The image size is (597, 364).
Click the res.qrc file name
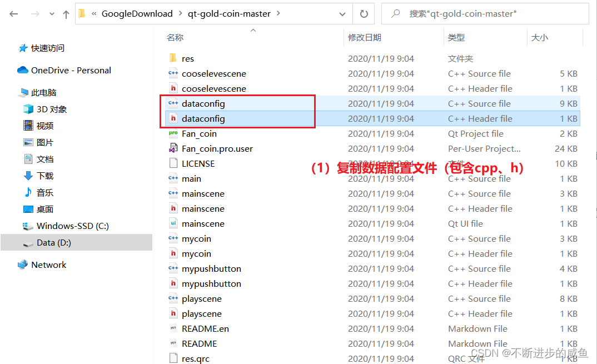pos(196,359)
